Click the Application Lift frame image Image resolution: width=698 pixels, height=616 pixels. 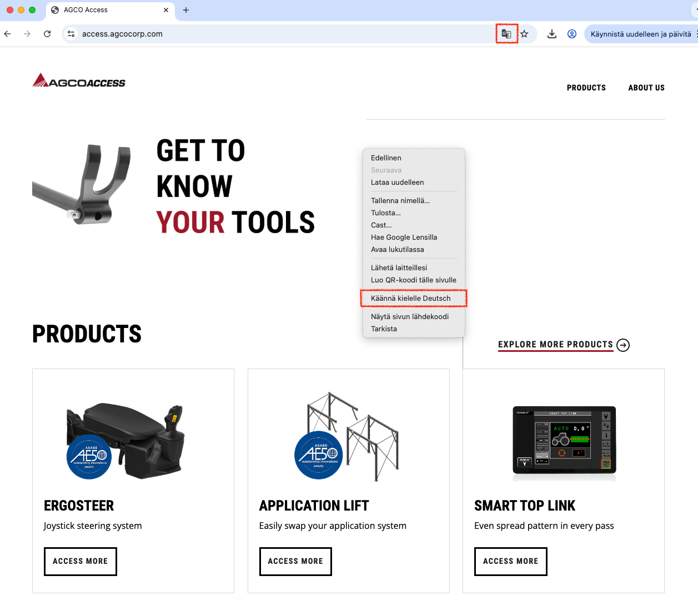click(347, 437)
